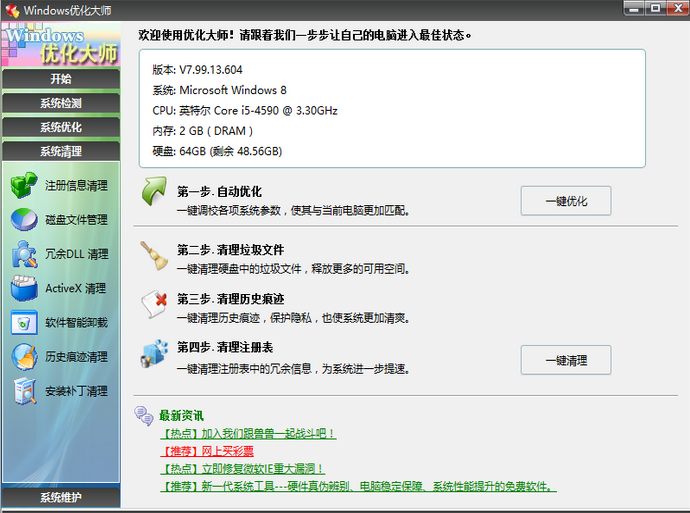Open 安装补丁清理 patch cleanup icon

(x=24, y=391)
